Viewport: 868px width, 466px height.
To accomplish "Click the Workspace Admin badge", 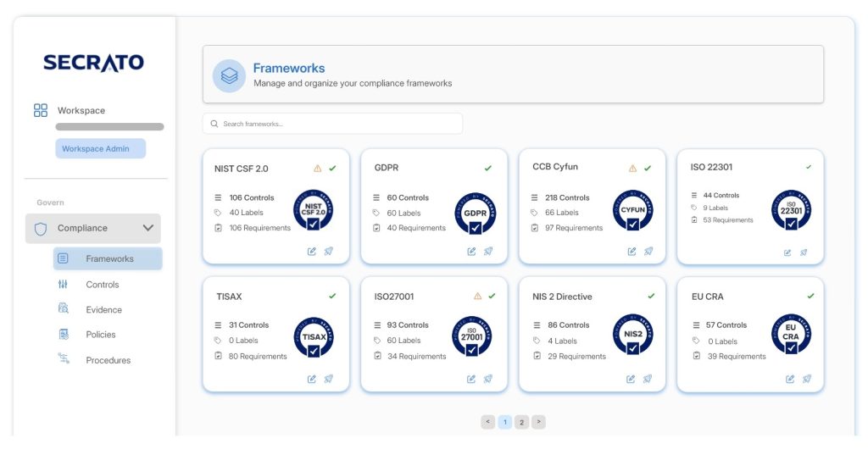I will click(100, 148).
